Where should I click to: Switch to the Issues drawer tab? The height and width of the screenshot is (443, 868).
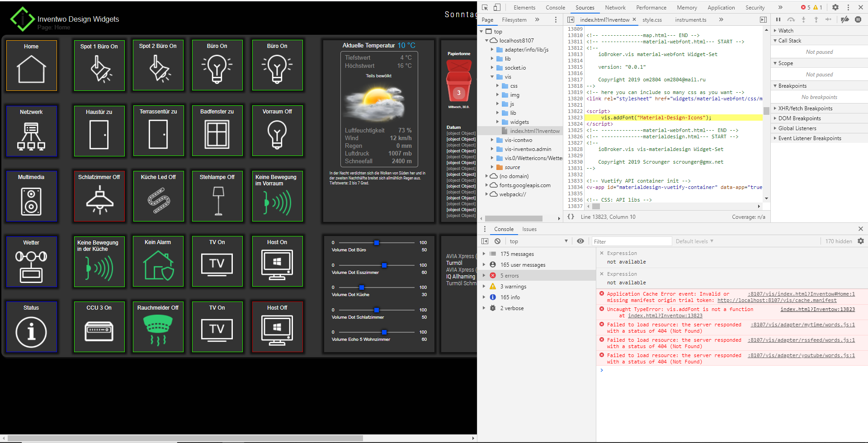click(529, 229)
